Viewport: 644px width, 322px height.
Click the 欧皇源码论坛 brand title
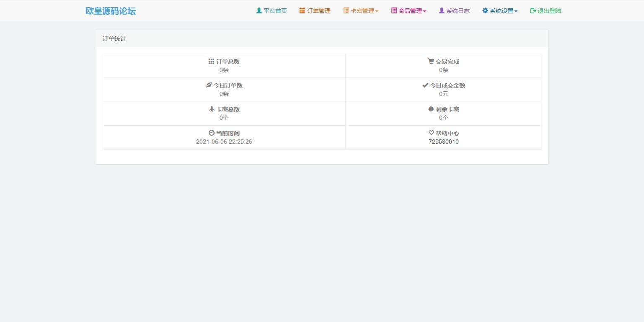(111, 11)
